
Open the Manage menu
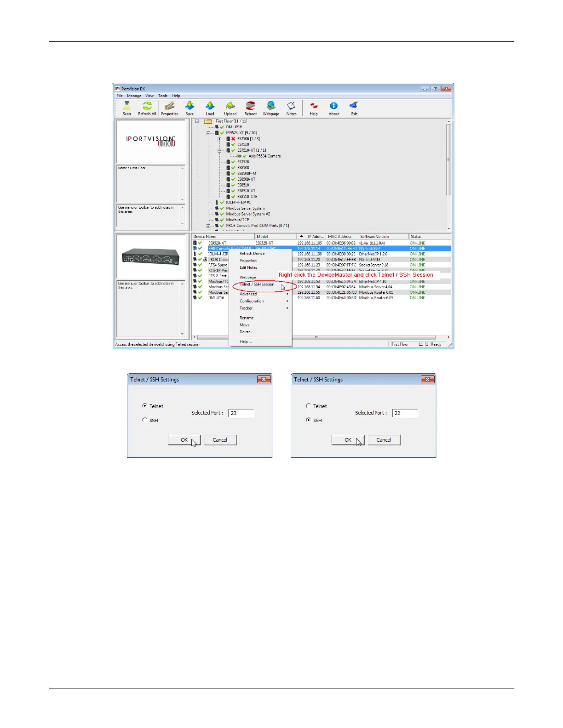134,96
